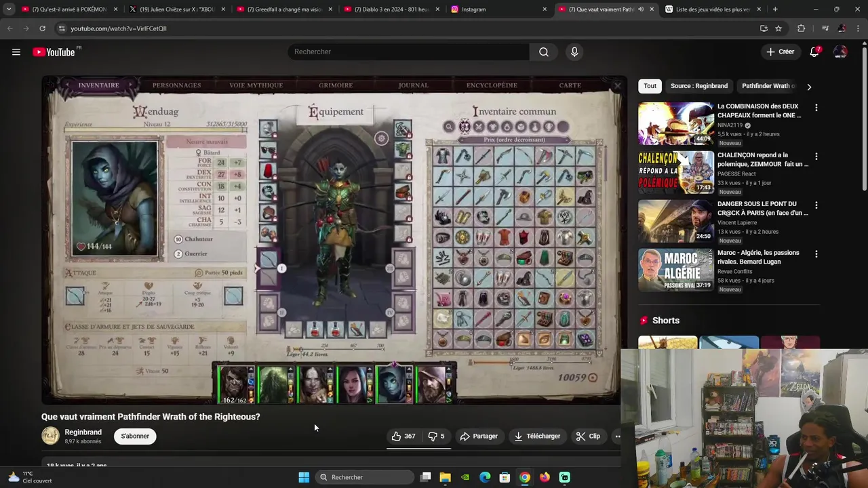Open the Microsoft Store taskbar icon

click(x=505, y=477)
